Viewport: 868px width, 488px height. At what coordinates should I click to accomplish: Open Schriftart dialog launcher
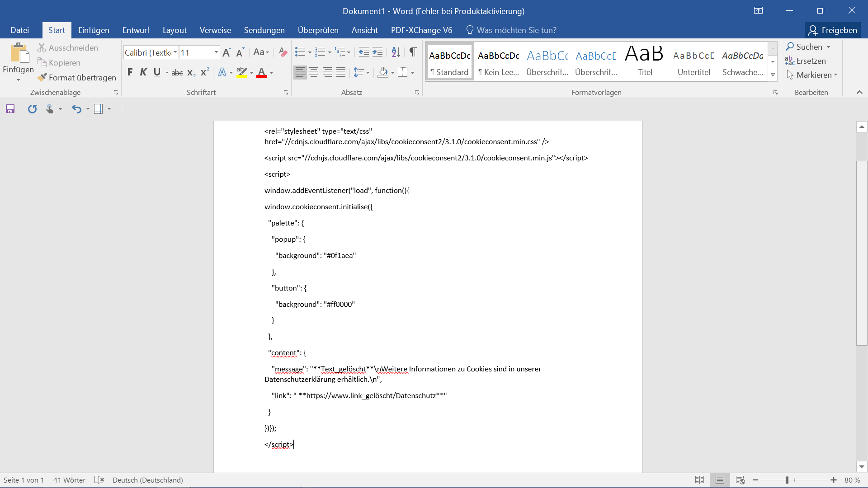[286, 93]
